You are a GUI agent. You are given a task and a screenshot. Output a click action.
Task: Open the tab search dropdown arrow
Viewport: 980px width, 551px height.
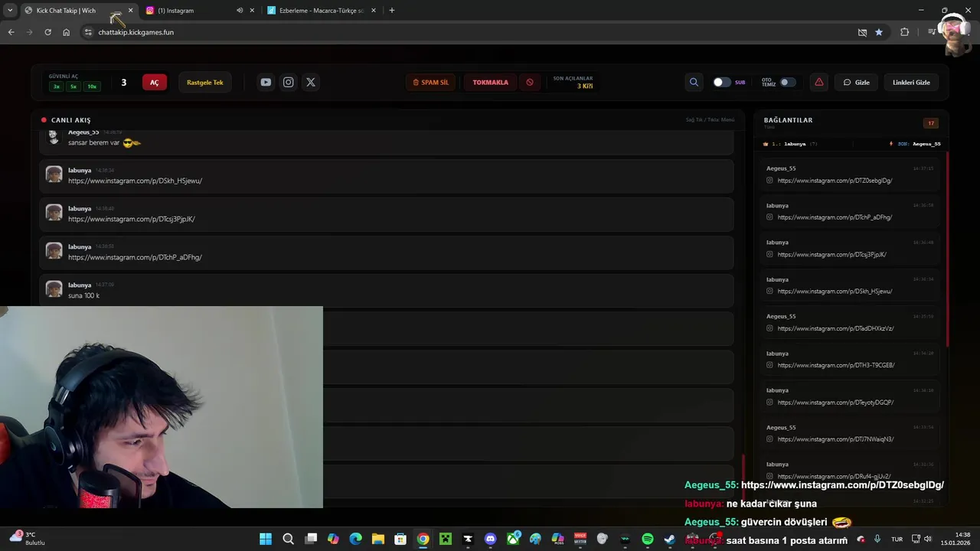coord(10,11)
